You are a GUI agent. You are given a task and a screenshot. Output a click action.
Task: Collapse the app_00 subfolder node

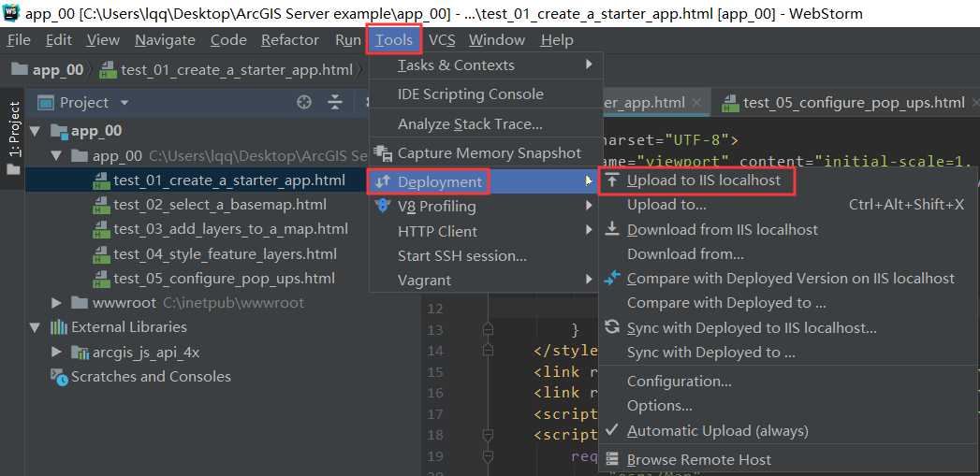coord(57,155)
